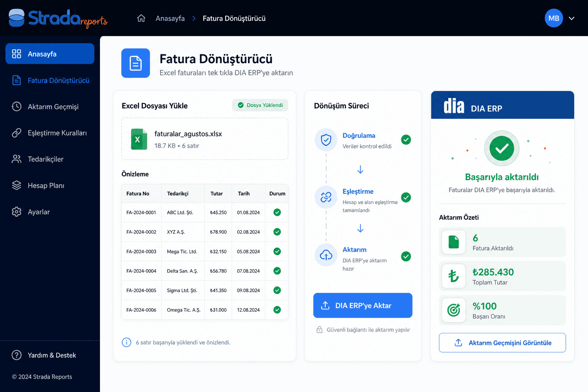588x392 pixels.
Task: Select Anasayfa in the sidebar
Action: [50, 54]
